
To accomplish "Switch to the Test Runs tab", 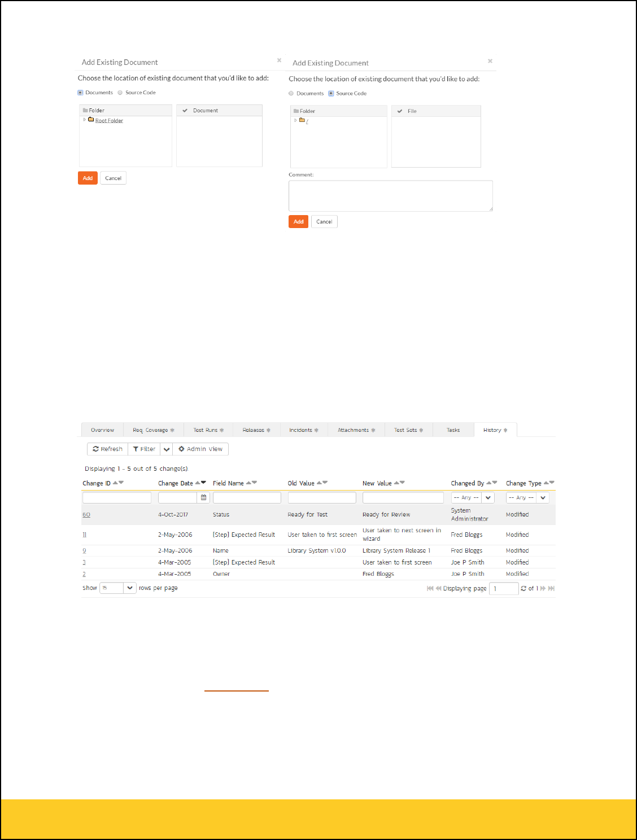I will pyautogui.click(x=208, y=430).
